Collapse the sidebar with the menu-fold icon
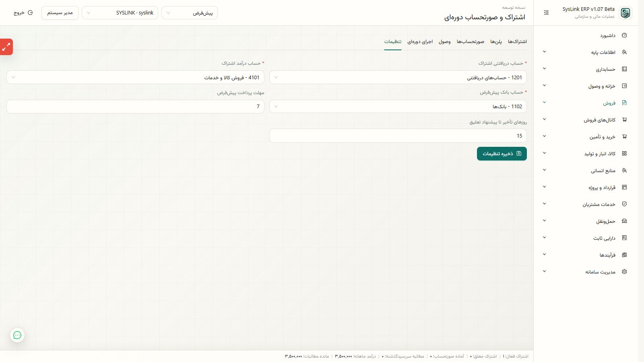Image resolution: width=644 pixels, height=362 pixels. coord(546,13)
